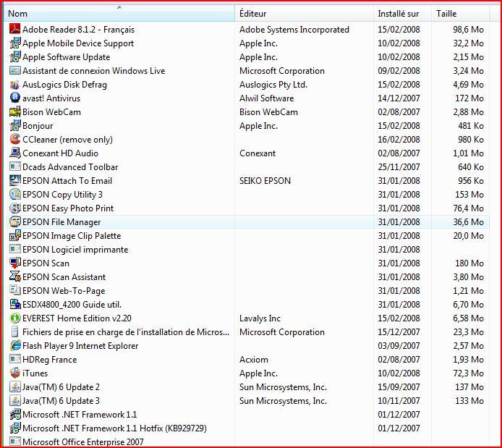Select Fichiers de prise en charge entry

[126, 332]
